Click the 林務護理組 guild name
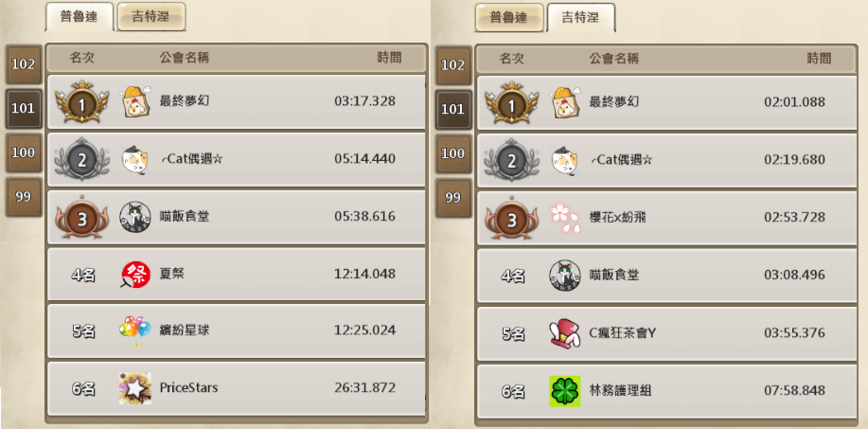Viewport: 868px width, 429px height. tap(620, 391)
